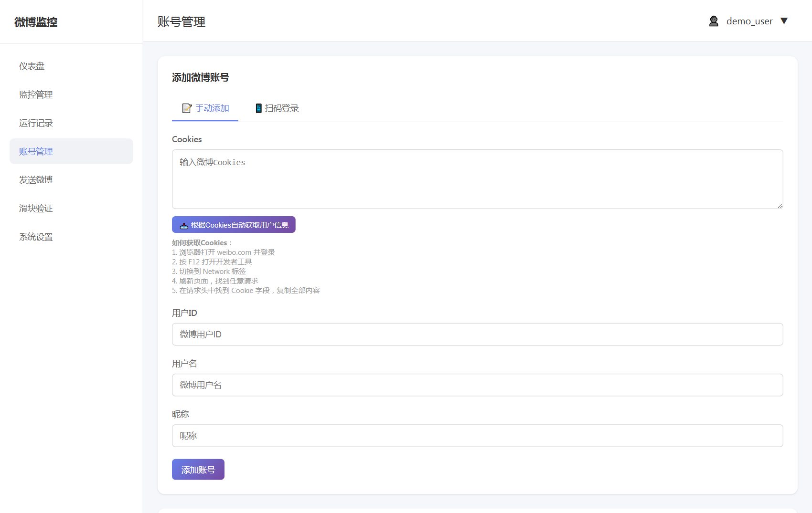
Task: Select 账号管理 sidebar item
Action: (71, 151)
